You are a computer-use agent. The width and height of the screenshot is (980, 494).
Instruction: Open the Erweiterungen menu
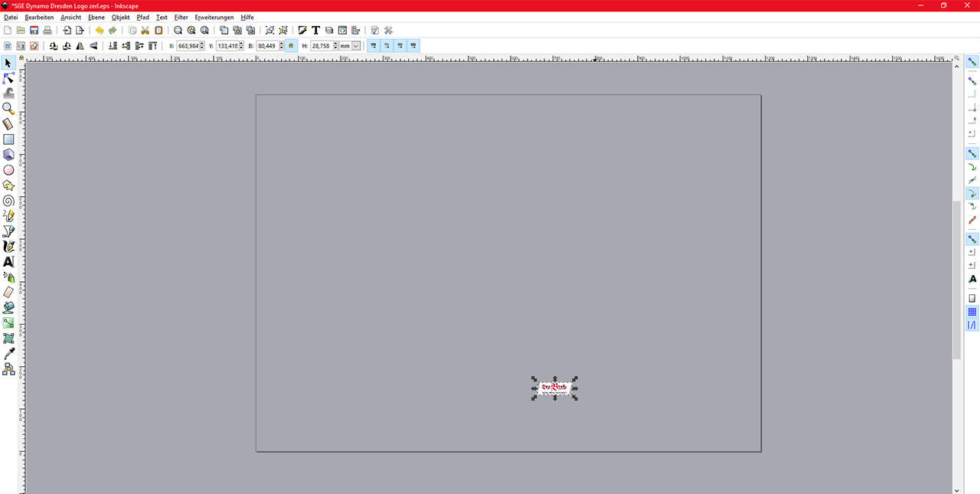click(x=214, y=17)
